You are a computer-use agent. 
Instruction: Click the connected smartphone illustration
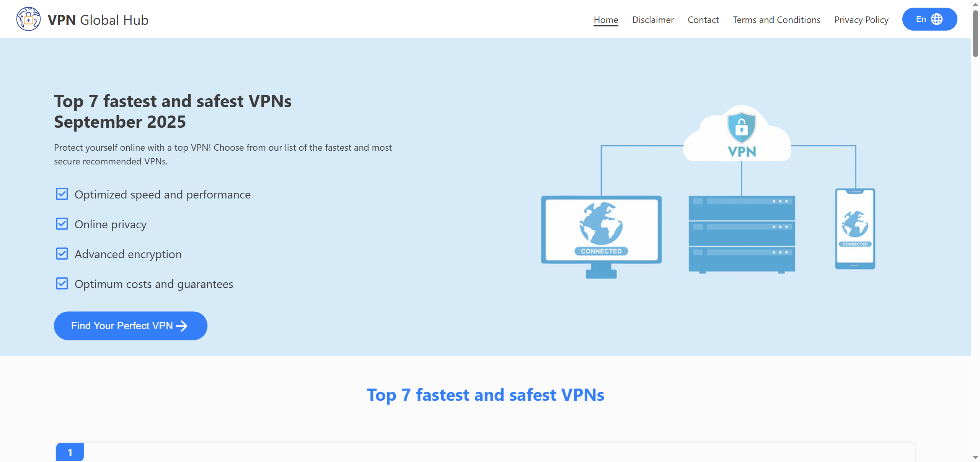click(x=854, y=229)
